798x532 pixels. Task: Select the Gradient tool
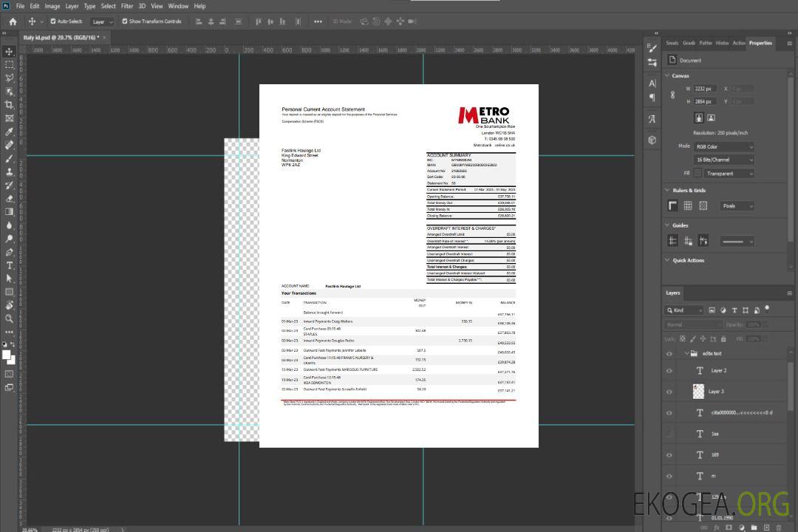click(x=9, y=212)
